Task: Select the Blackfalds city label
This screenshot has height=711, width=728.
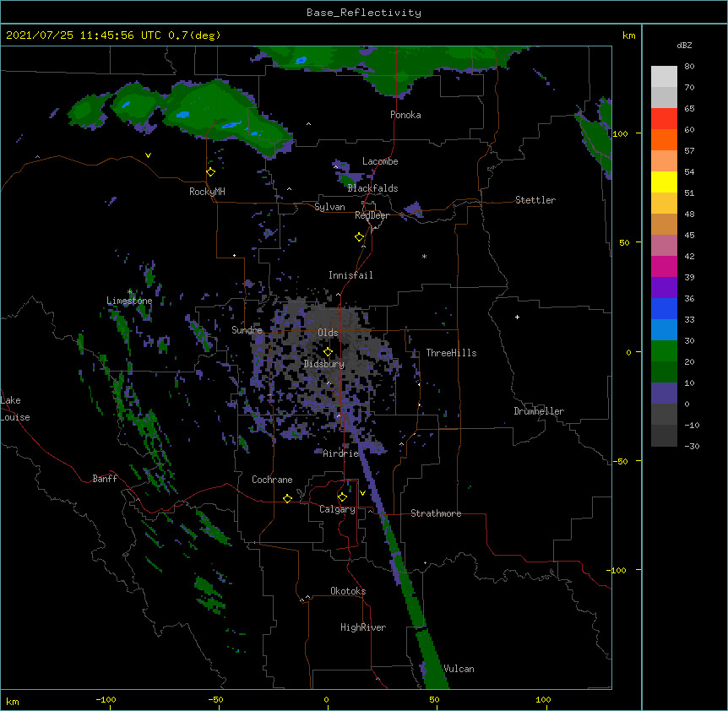Action: coord(372,188)
